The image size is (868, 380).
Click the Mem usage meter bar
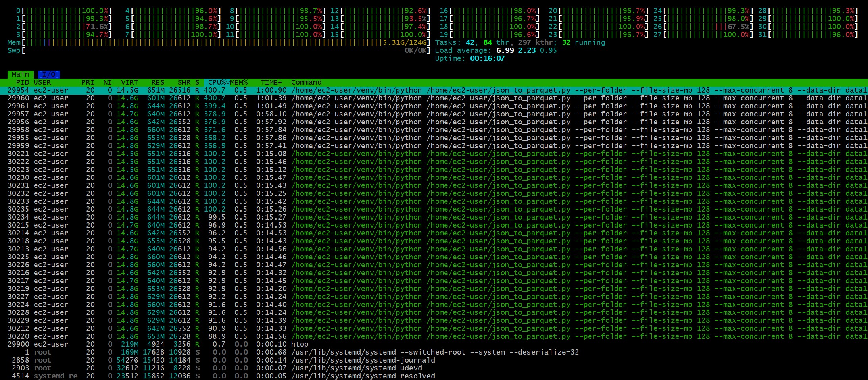219,42
